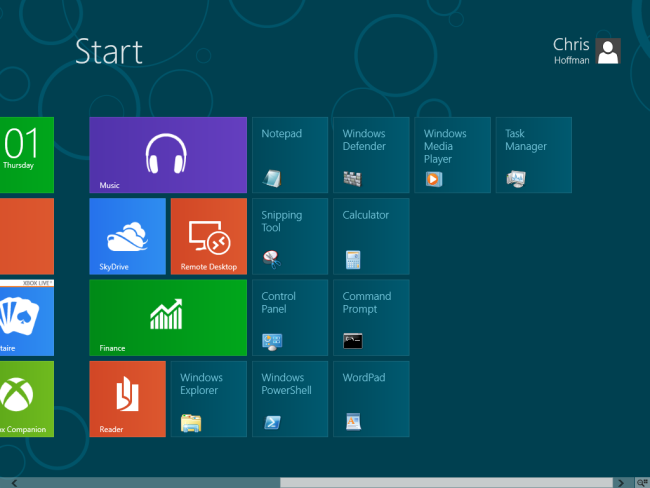Image resolution: width=650 pixels, height=488 pixels.
Task: Launch the Xbox LIVE Solitaire tile
Action: click(27, 317)
